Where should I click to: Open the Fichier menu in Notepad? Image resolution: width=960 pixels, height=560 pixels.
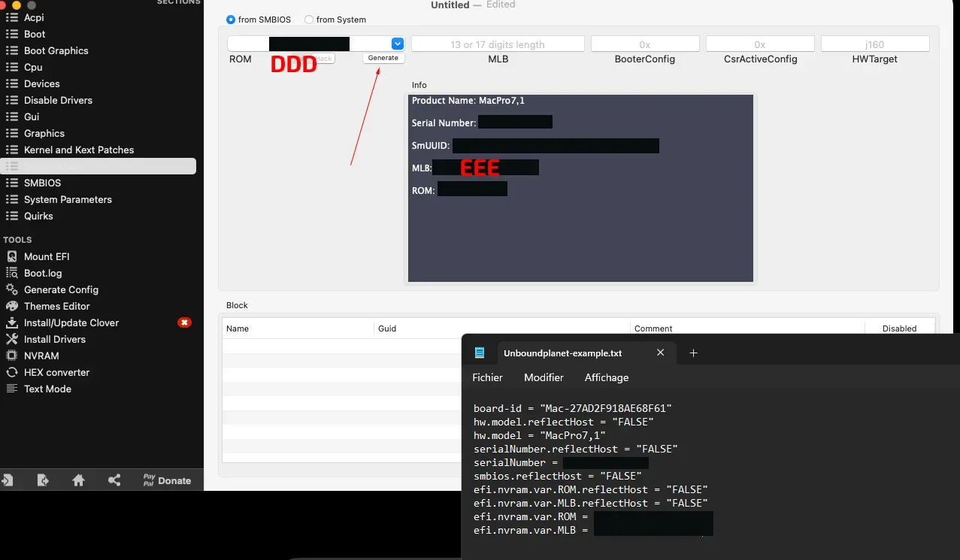(487, 377)
